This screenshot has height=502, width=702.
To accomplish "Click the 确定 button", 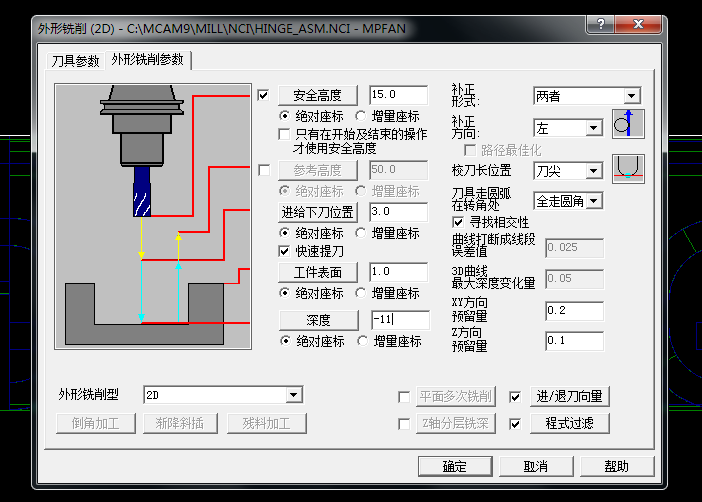I will click(x=455, y=467).
